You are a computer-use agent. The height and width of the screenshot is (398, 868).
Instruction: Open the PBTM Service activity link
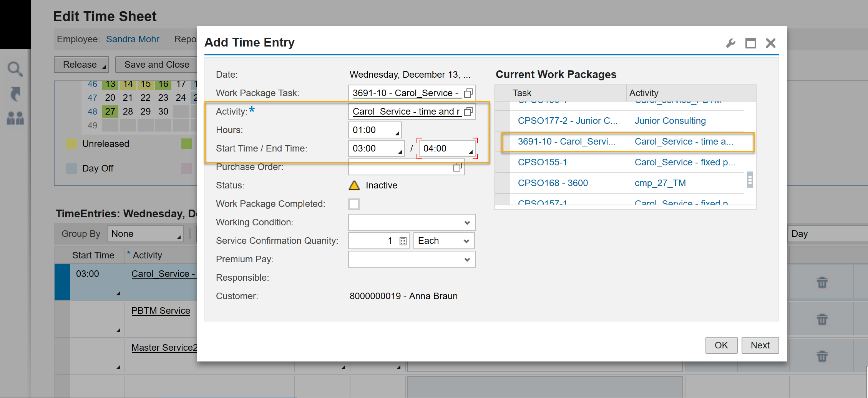pyautogui.click(x=161, y=311)
